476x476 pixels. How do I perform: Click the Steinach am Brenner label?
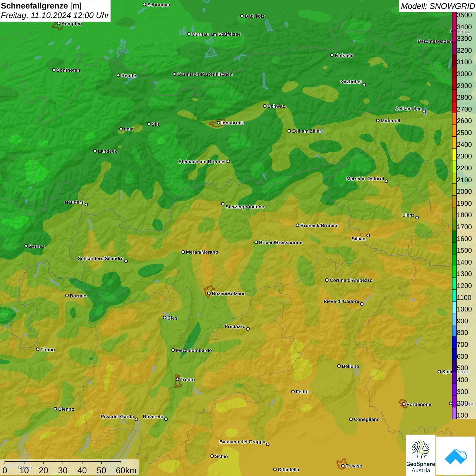coord(202,161)
